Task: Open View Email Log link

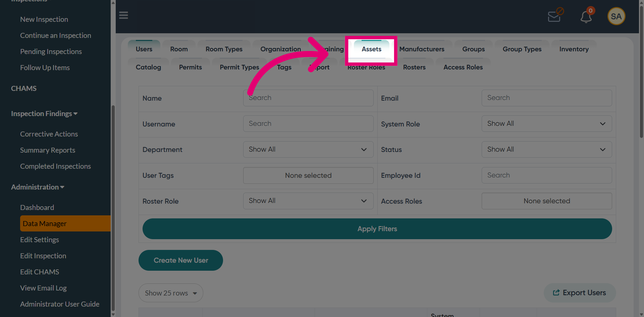Action: (43, 288)
